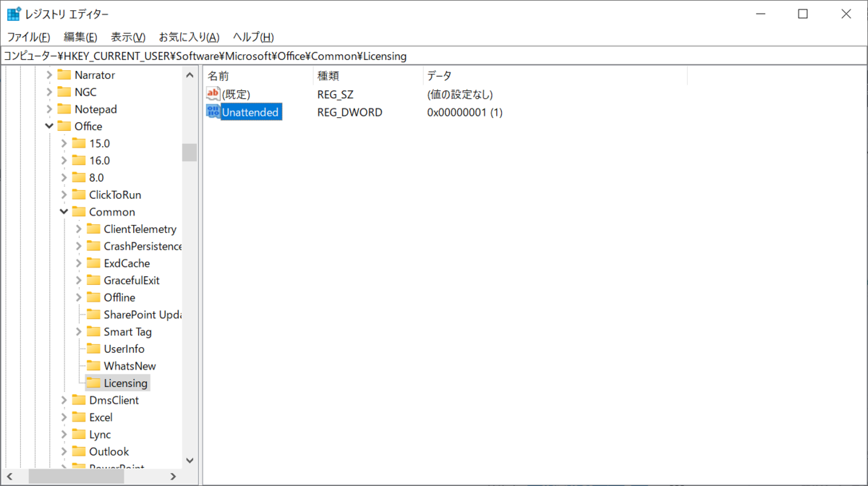Select the GracefulExit tree item
Screen dimensions: 868x486
pyautogui.click(x=132, y=281)
